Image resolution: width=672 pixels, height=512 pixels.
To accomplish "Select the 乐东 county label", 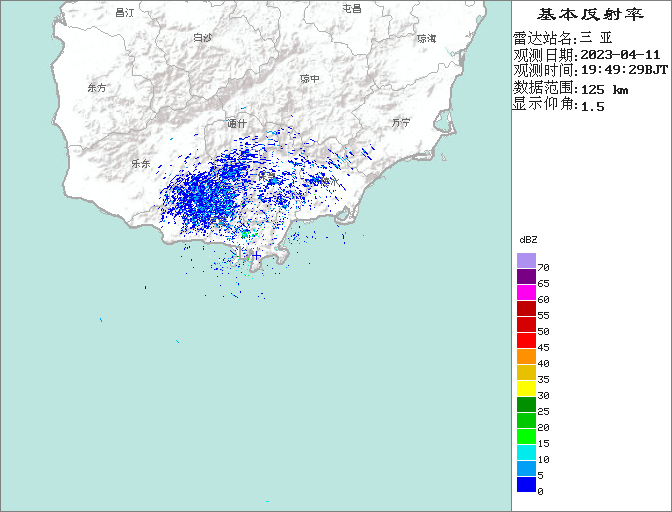I will tap(141, 164).
